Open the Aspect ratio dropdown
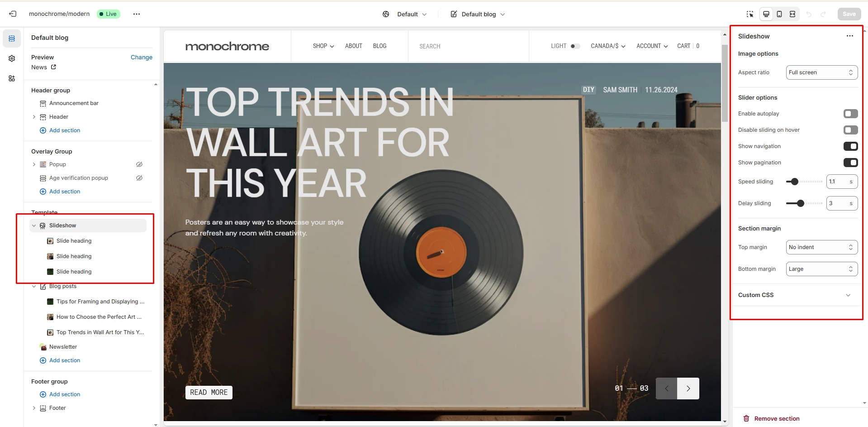 (821, 72)
